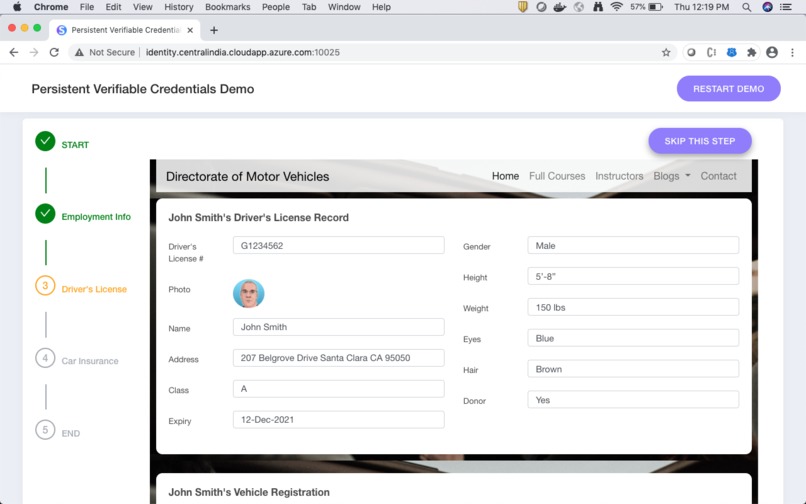806x504 pixels.
Task: Click the Docker whale menu bar icon
Action: (559, 7)
